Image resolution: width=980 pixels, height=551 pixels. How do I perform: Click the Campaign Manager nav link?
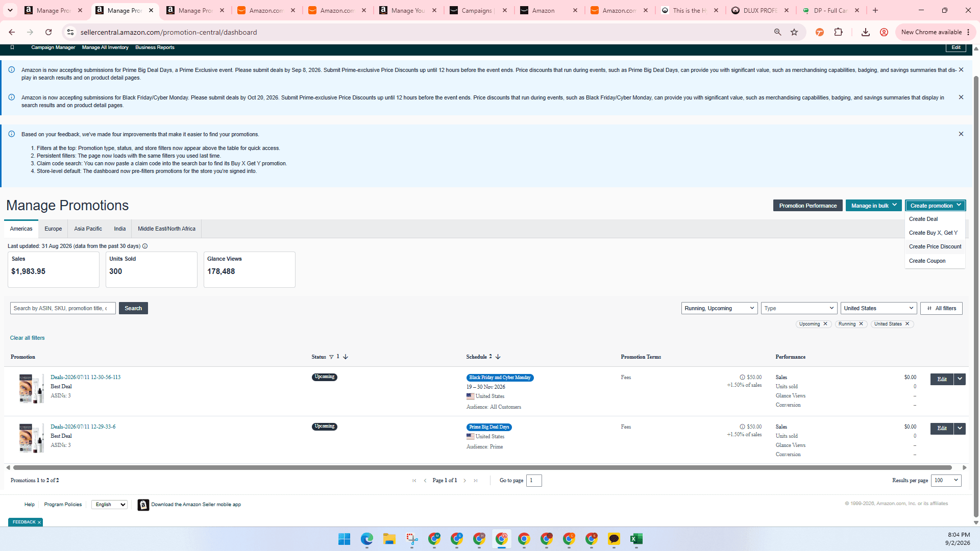[53, 47]
